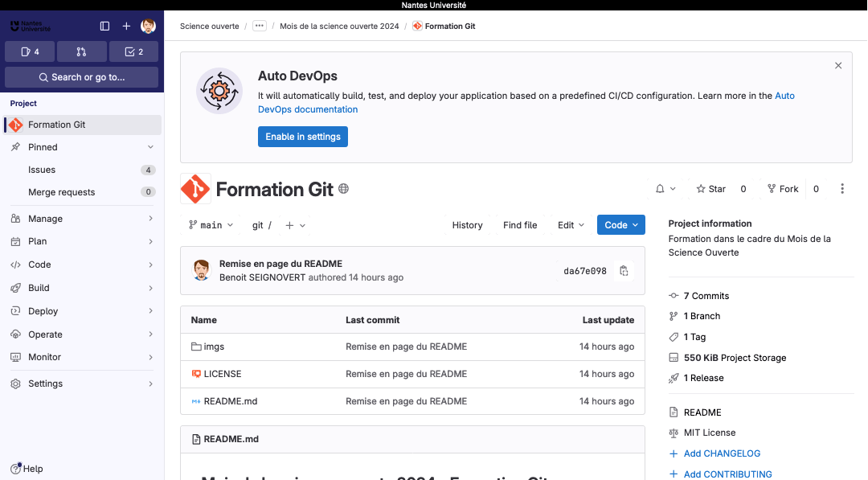Fork the project
The image size is (868, 480).
coord(783,189)
